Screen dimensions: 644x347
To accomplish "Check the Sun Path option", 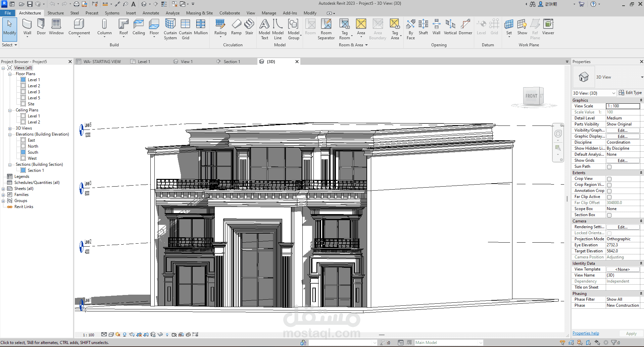I will click(x=609, y=167).
